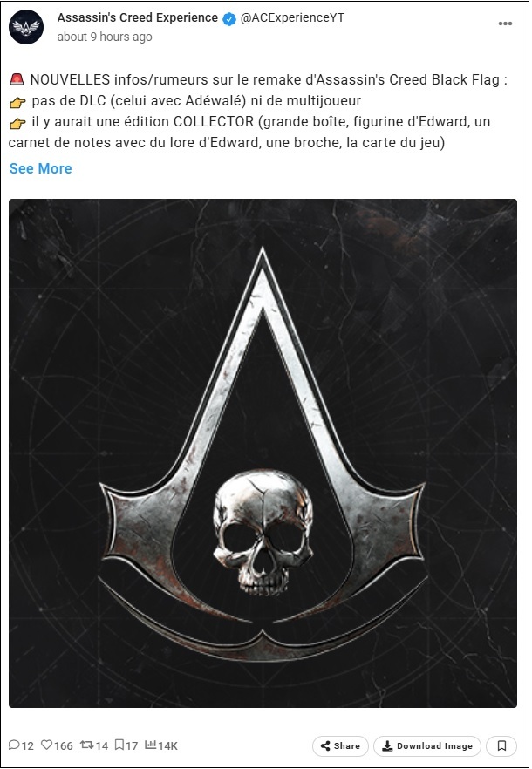Open the @ACExperienceYT handle link
Screen dimensions: 532x769
292,17
